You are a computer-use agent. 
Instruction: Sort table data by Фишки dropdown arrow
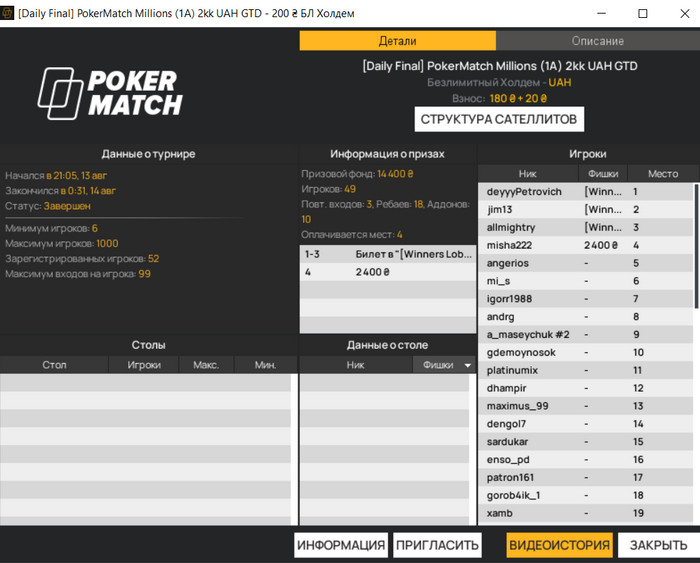(467, 365)
